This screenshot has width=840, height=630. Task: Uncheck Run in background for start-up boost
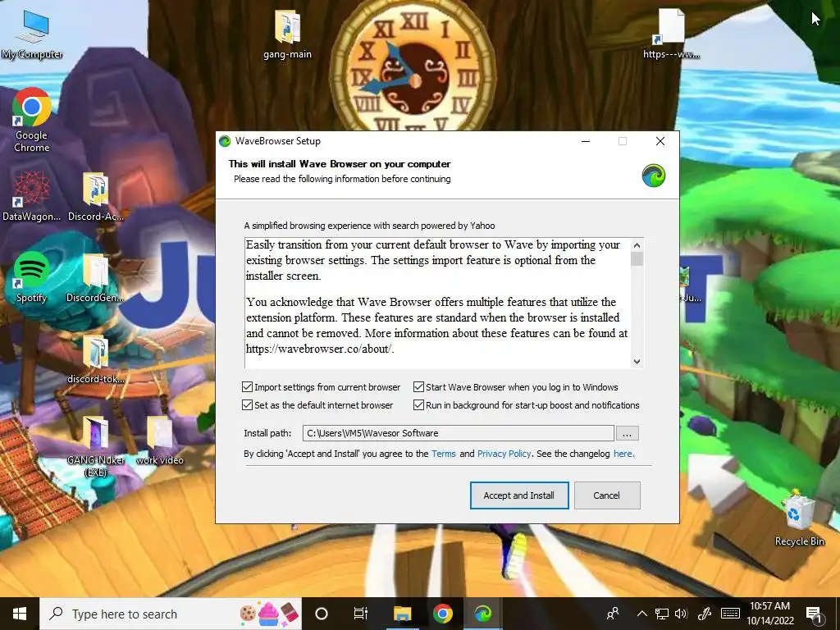tap(419, 405)
